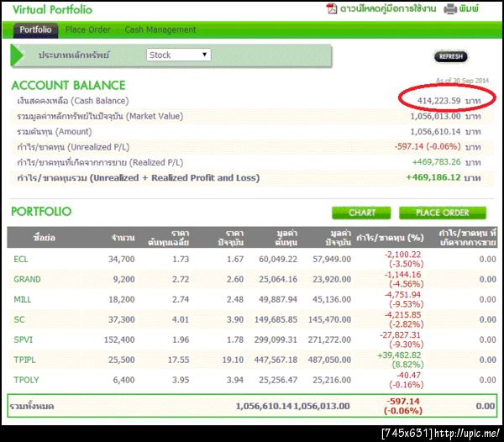The height and width of the screenshot is (442, 504).
Task: Click the CHART button
Action: click(361, 213)
